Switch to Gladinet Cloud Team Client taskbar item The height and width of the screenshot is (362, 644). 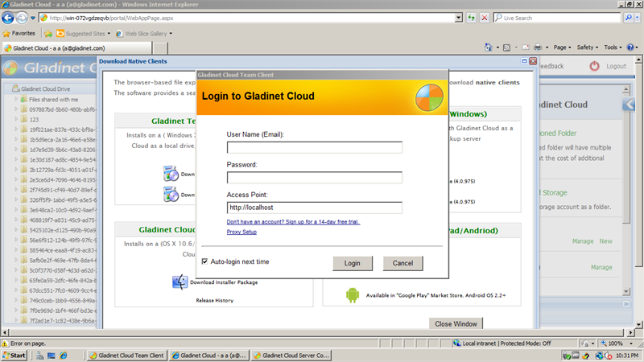pyautogui.click(x=127, y=356)
